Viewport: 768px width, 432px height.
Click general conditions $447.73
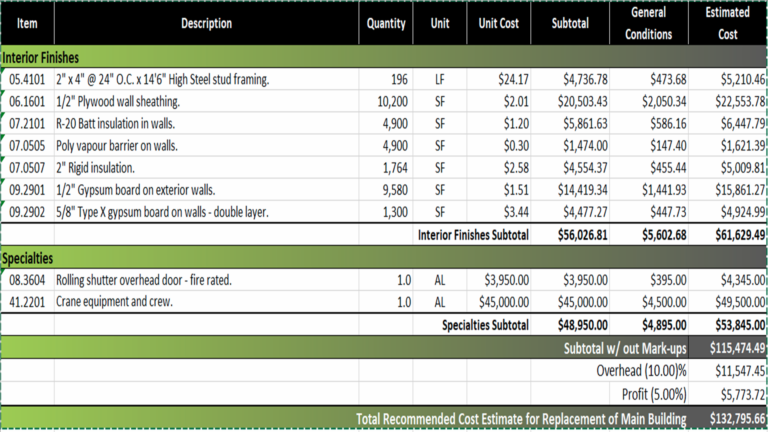pos(668,212)
